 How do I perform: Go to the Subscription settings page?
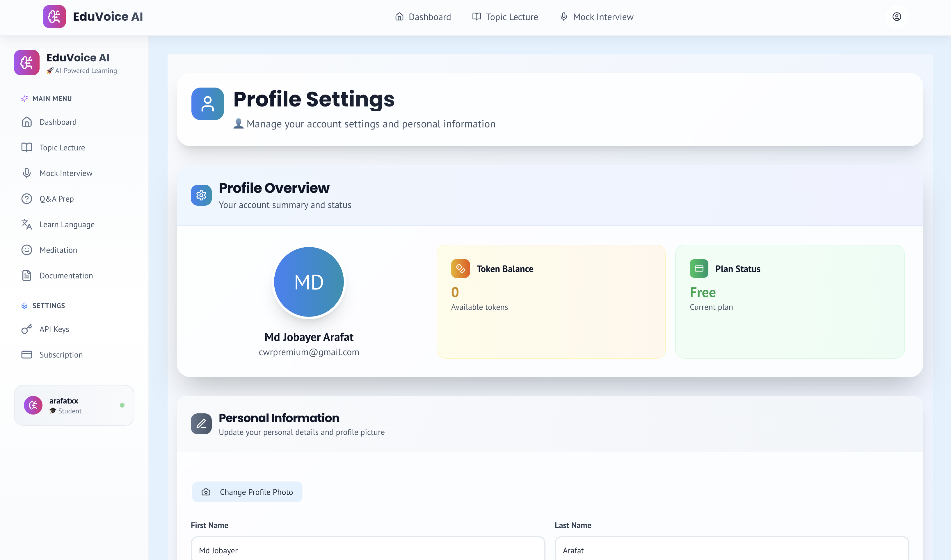tap(61, 355)
